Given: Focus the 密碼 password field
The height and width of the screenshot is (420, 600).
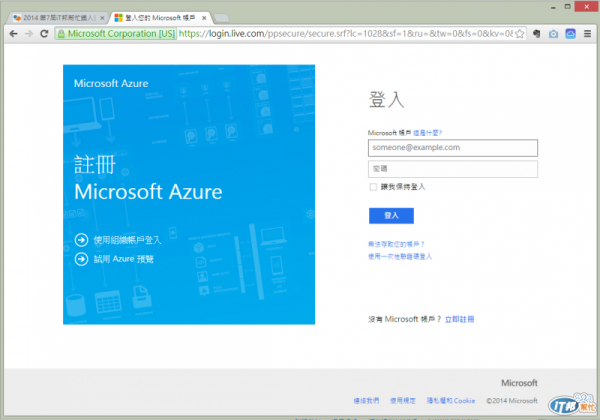Looking at the screenshot, I should click(453, 169).
